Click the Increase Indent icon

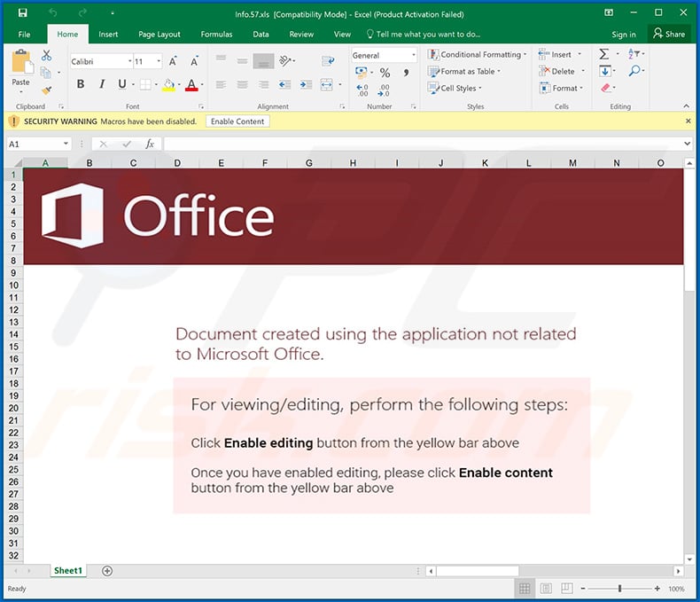click(307, 84)
